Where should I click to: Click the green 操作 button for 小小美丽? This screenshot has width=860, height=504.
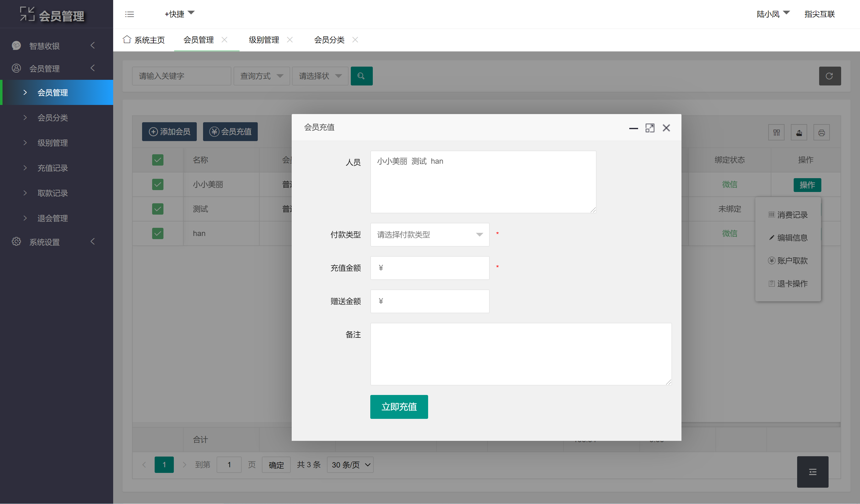(x=807, y=185)
